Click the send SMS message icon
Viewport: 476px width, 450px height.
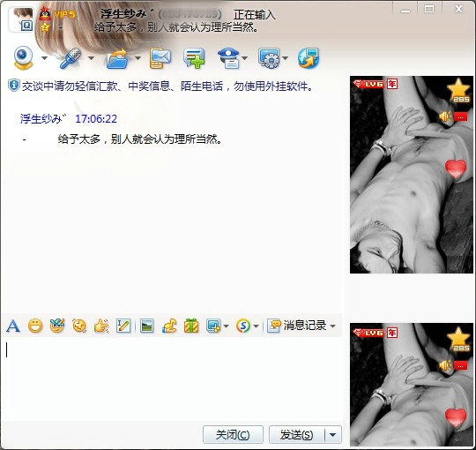point(160,58)
